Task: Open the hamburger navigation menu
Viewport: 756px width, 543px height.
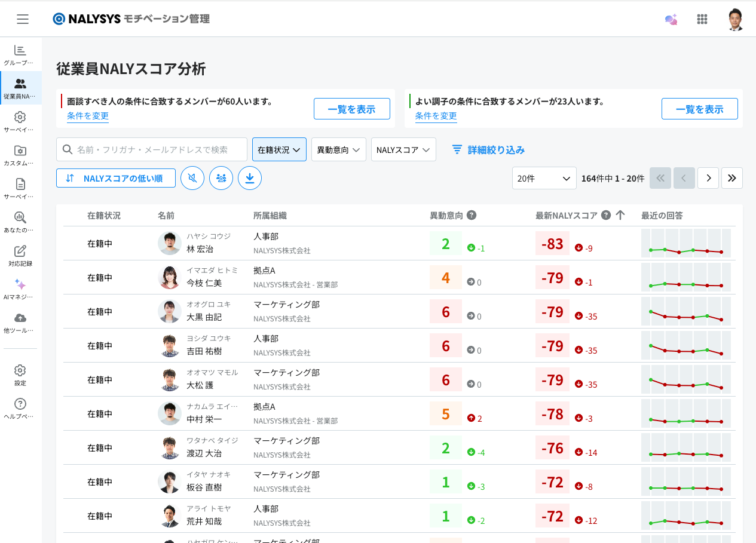Action: 23,19
